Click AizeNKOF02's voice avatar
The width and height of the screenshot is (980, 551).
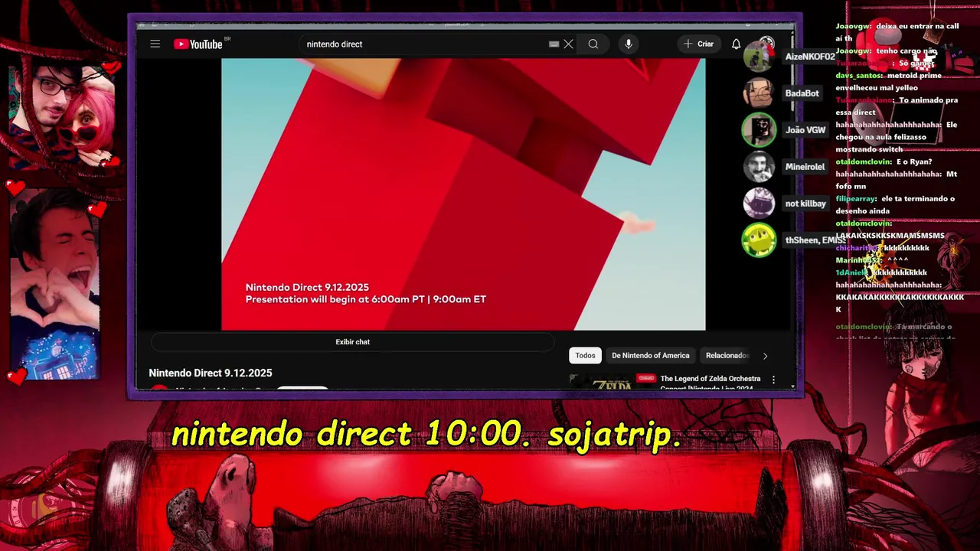pyautogui.click(x=759, y=57)
